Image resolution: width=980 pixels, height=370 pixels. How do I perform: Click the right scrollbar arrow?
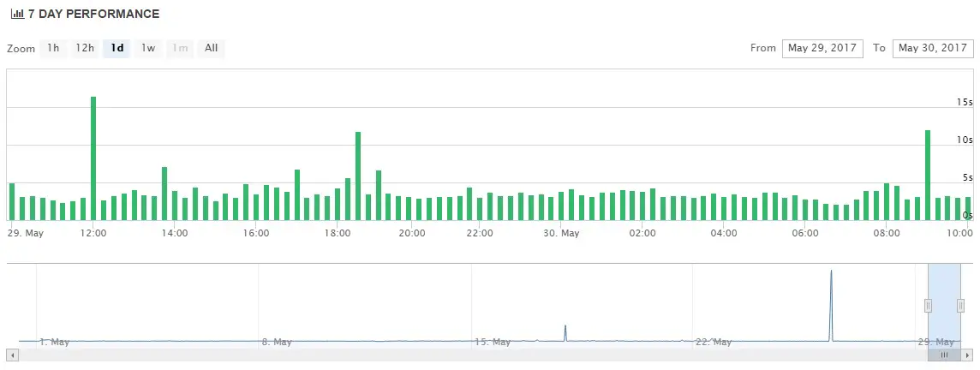point(967,355)
